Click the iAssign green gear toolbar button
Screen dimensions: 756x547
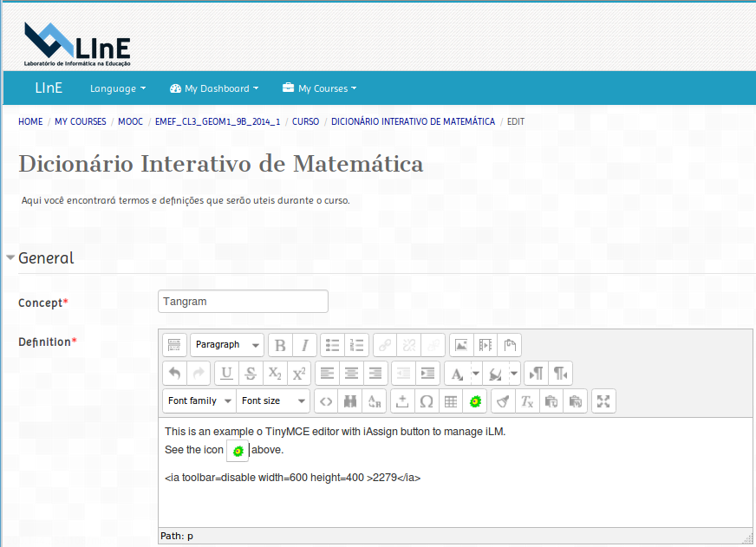click(x=475, y=401)
